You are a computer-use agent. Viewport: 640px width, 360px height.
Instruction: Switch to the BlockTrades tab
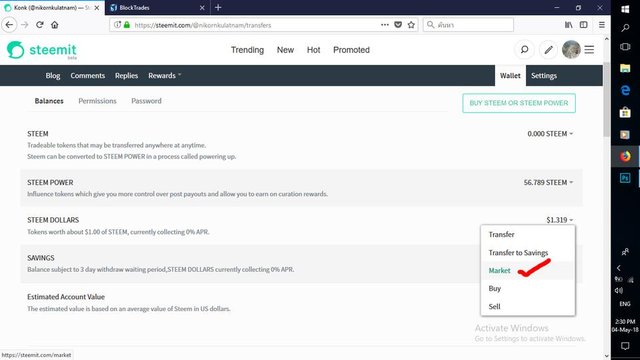158,8
